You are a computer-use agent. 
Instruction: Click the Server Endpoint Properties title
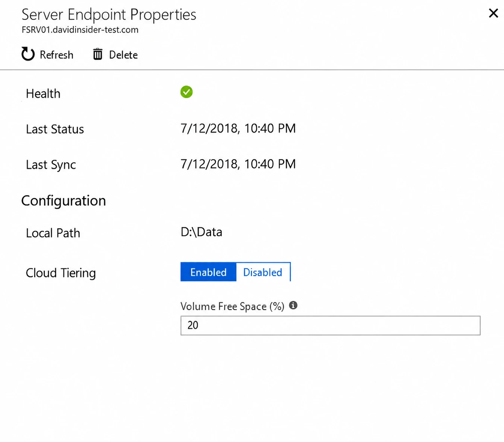pos(109,15)
